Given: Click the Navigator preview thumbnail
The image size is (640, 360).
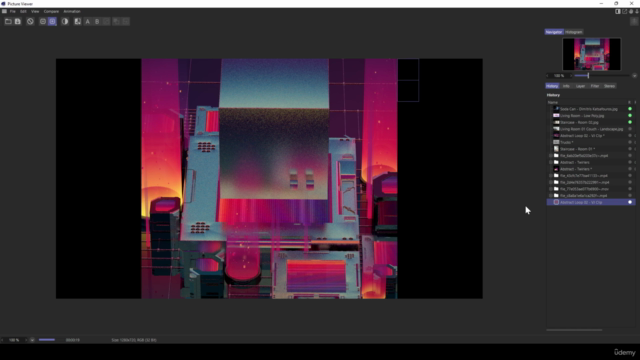Looking at the screenshot, I should coord(591,54).
